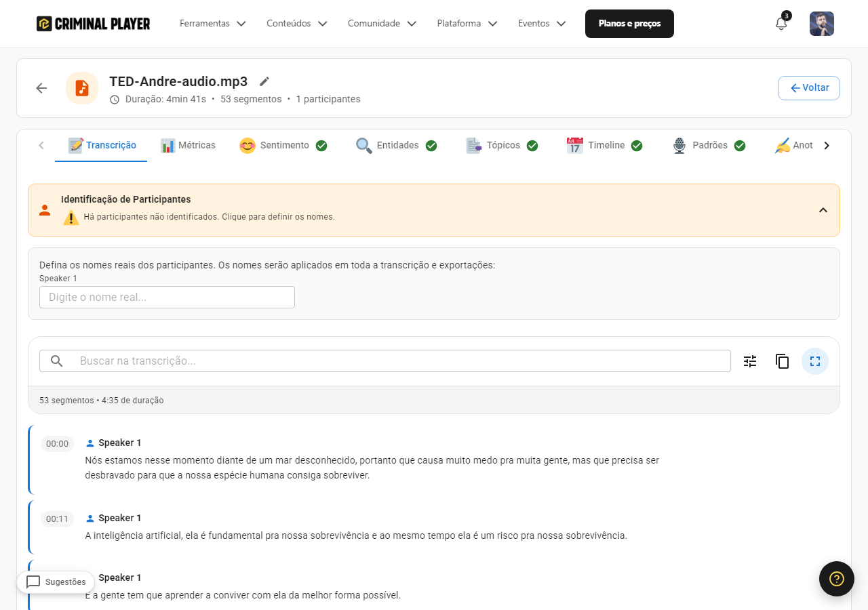The height and width of the screenshot is (610, 868).
Task: Click the '1 participantes' label
Action: tap(328, 100)
